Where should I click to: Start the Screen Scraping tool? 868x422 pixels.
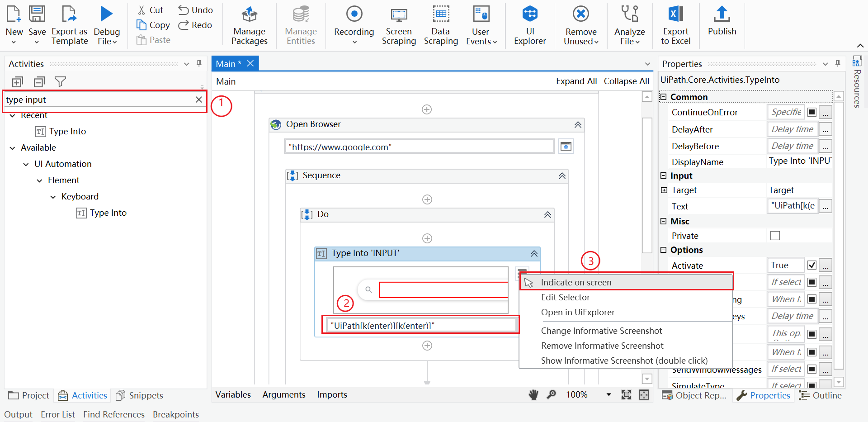pyautogui.click(x=399, y=25)
